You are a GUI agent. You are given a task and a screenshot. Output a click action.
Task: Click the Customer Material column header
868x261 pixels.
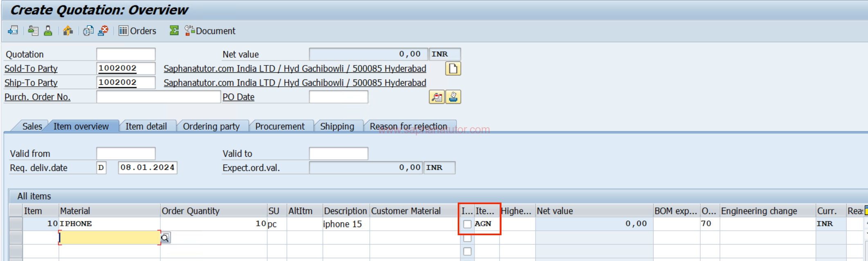coord(415,211)
